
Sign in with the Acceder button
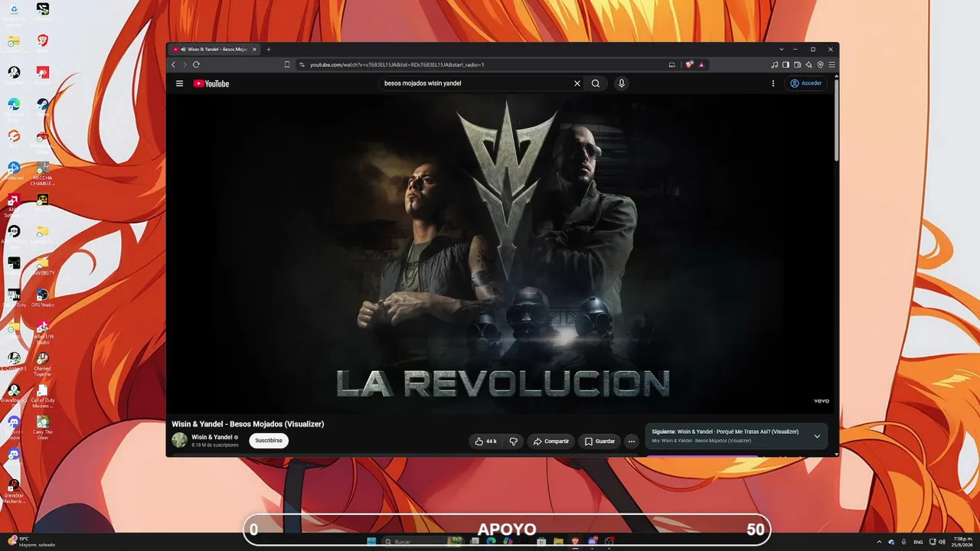coord(806,83)
